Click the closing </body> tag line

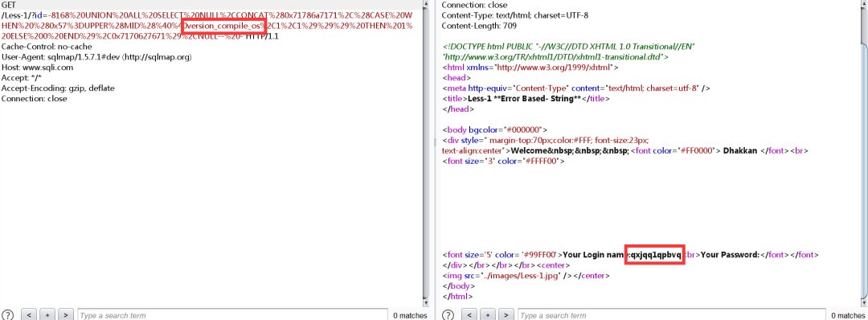coord(458,286)
